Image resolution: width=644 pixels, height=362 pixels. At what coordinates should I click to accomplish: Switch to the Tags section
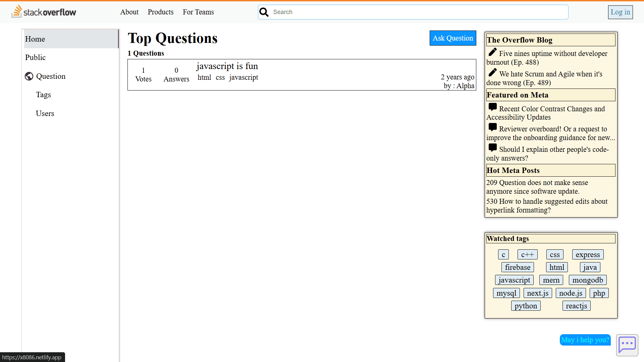point(43,95)
